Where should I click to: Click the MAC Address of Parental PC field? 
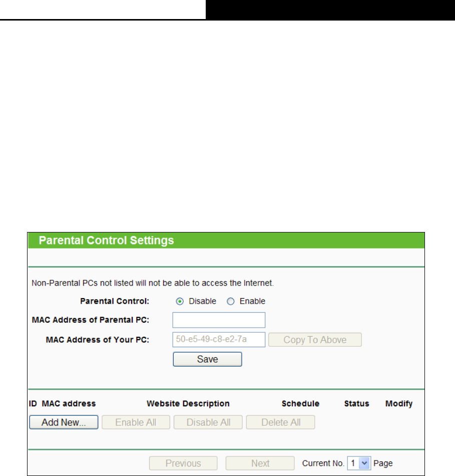(x=219, y=320)
